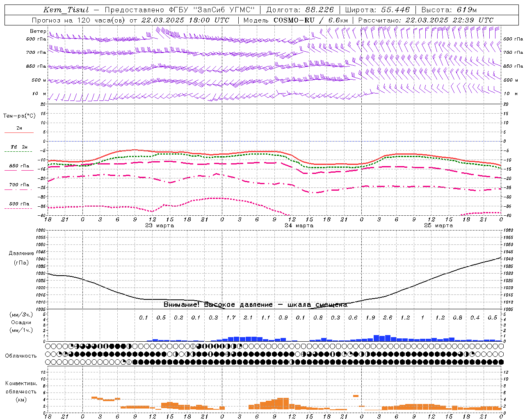Click the 23 марта date label
Image resolution: width=525 pixels, height=420 pixels.
point(160,226)
